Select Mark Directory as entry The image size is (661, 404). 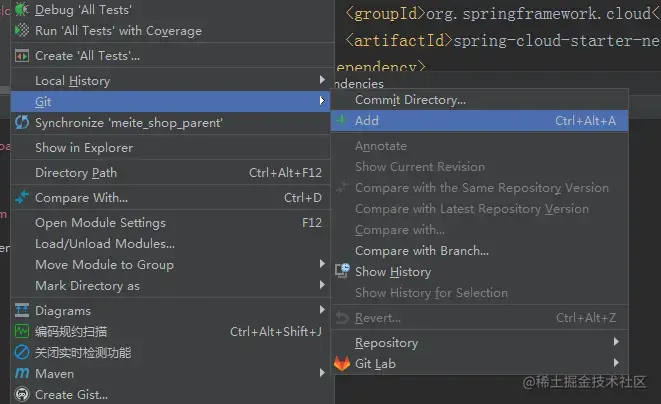(x=172, y=285)
